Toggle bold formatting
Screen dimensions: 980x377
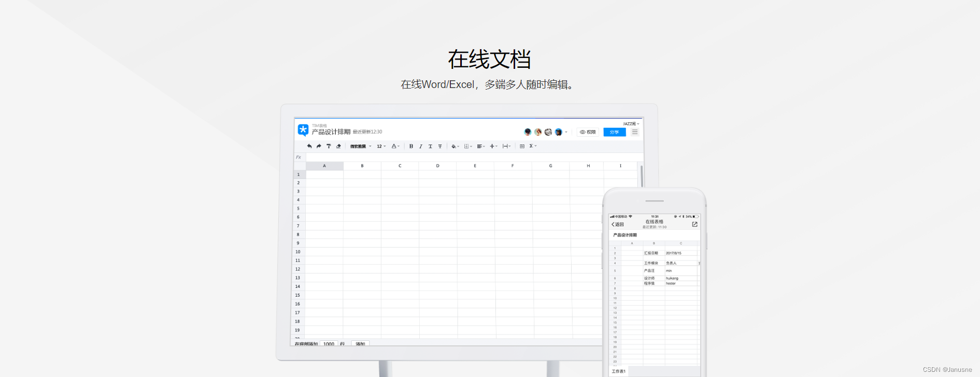[x=411, y=146]
